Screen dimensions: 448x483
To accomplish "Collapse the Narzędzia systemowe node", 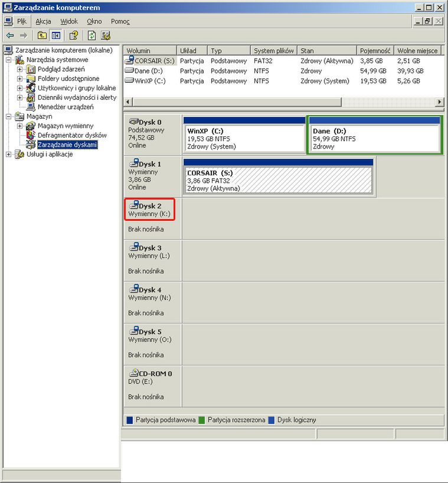I will coord(9,60).
